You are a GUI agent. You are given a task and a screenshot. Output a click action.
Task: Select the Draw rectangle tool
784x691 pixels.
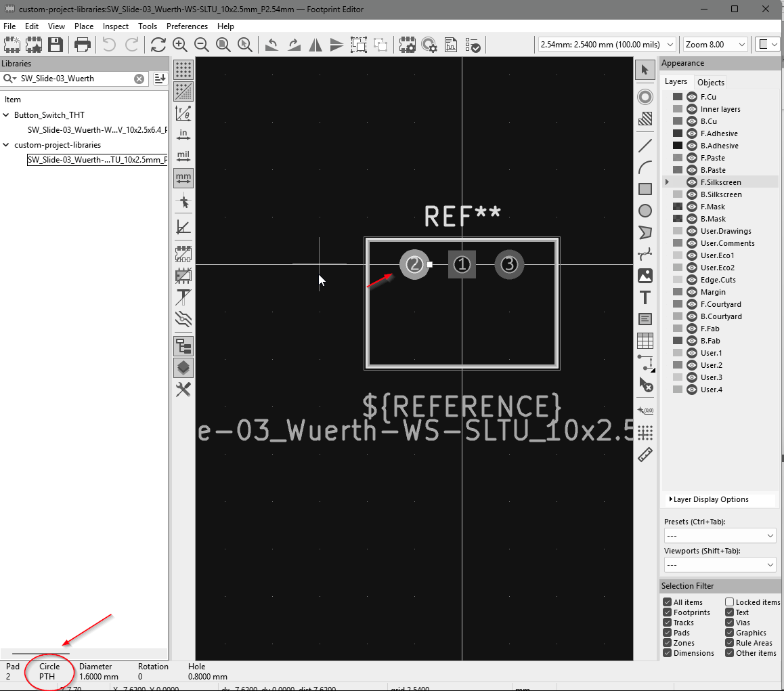[x=645, y=188]
